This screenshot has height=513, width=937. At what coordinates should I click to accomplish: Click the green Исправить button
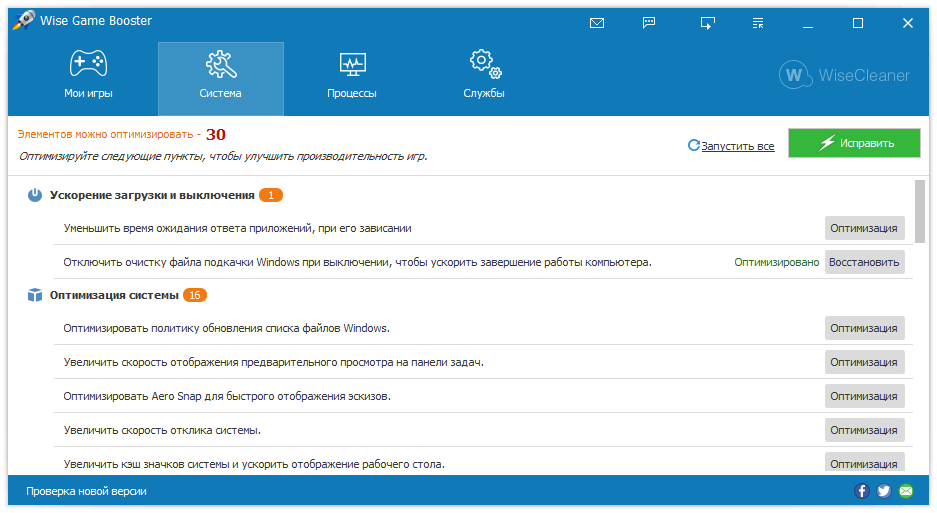(x=854, y=143)
